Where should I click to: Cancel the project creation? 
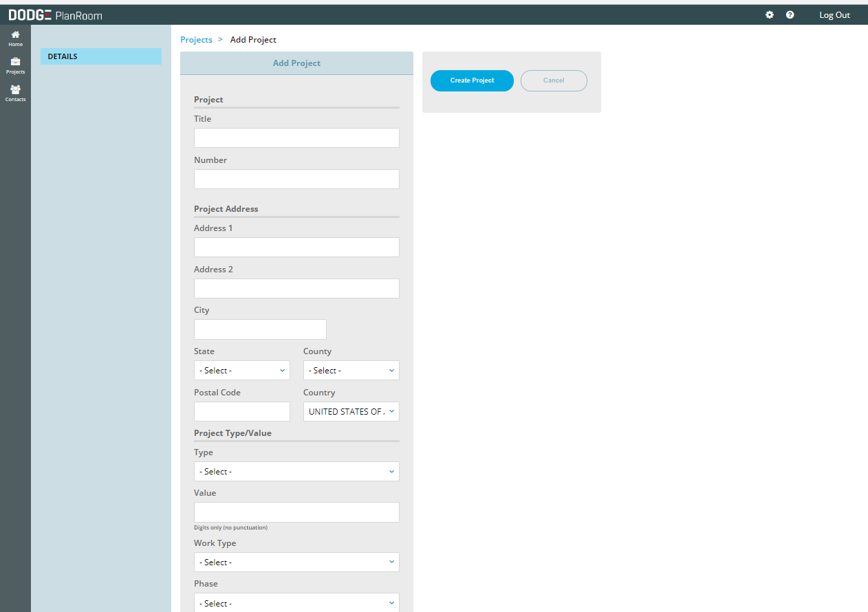(554, 80)
